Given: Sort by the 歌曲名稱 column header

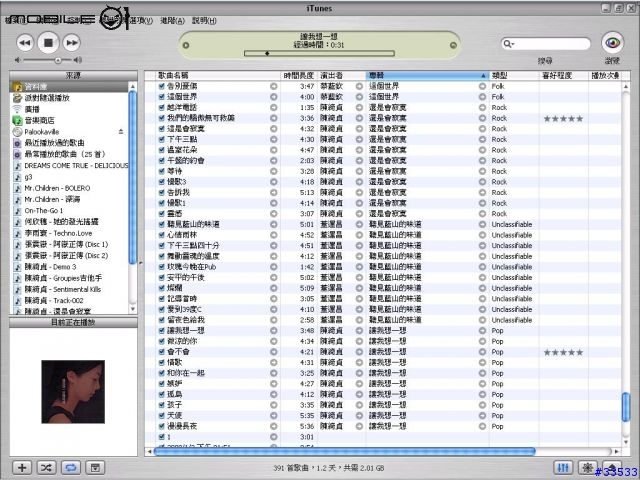Looking at the screenshot, I should coord(218,76).
